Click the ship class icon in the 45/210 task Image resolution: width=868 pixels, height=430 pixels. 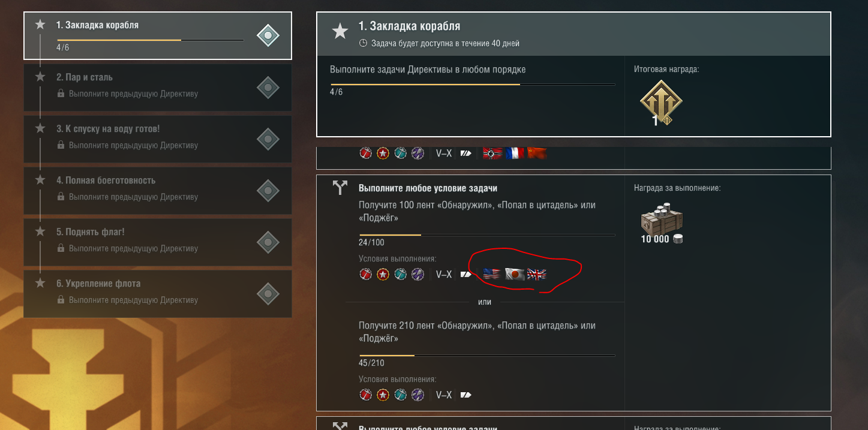pos(466,395)
